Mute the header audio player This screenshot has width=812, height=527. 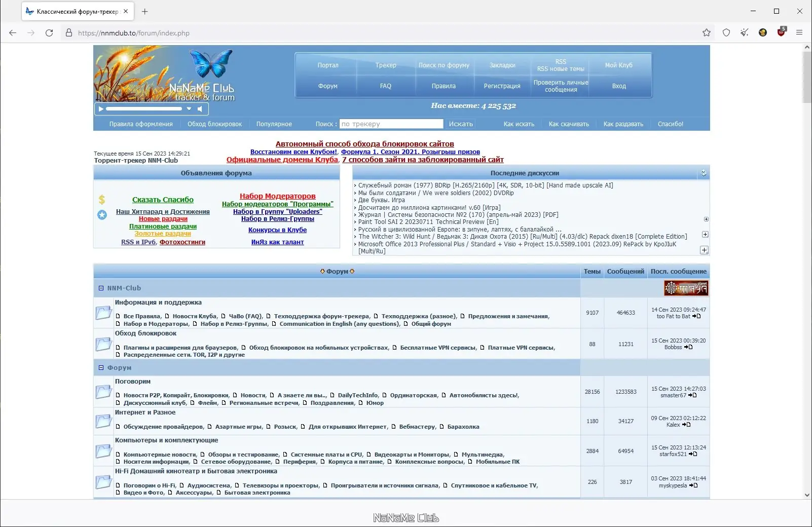200,109
